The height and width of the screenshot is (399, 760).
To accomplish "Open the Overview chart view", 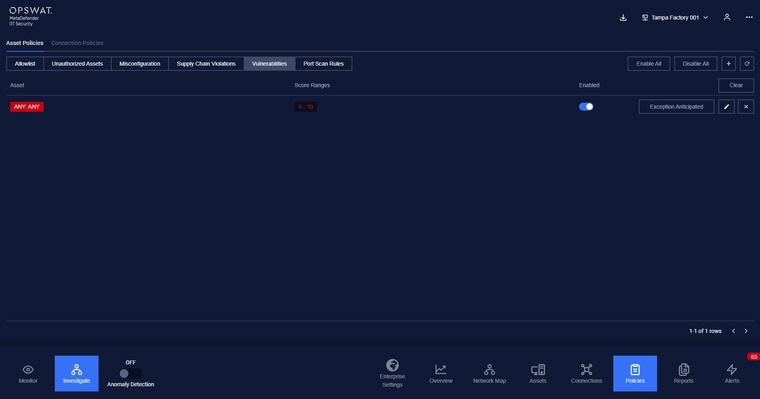I will coord(441,373).
